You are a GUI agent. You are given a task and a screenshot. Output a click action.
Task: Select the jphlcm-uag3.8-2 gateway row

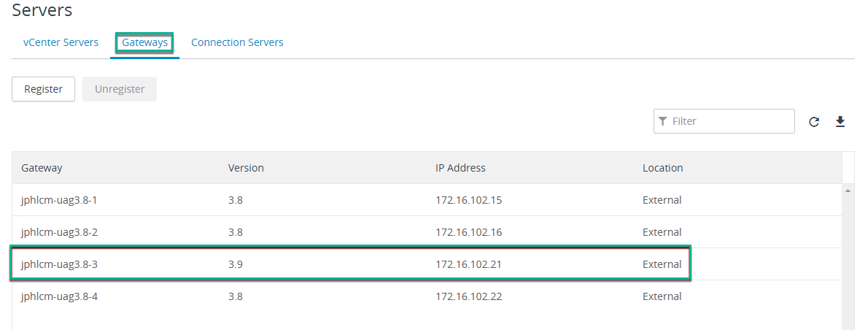pyautogui.click(x=427, y=232)
